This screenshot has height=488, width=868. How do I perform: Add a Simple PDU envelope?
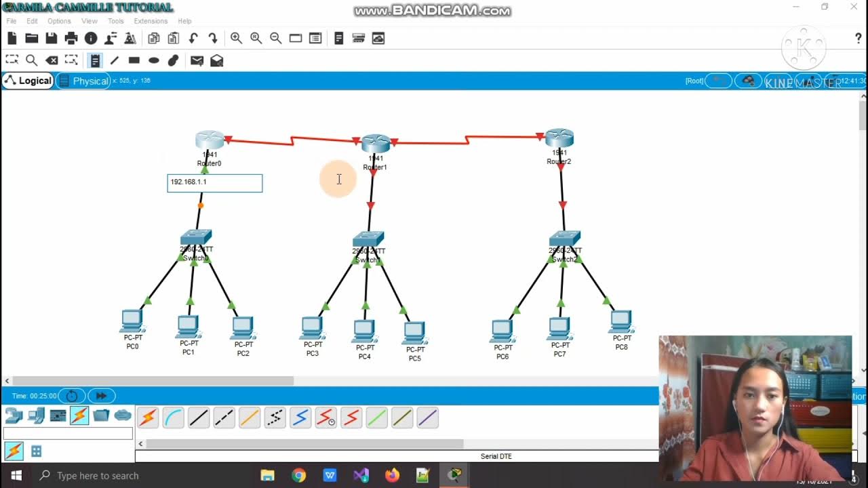pyautogui.click(x=197, y=60)
